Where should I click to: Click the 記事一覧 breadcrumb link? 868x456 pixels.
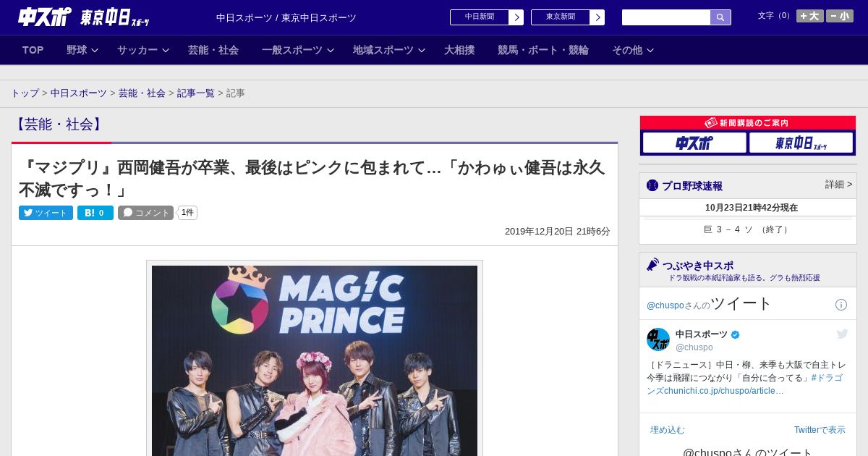click(196, 93)
